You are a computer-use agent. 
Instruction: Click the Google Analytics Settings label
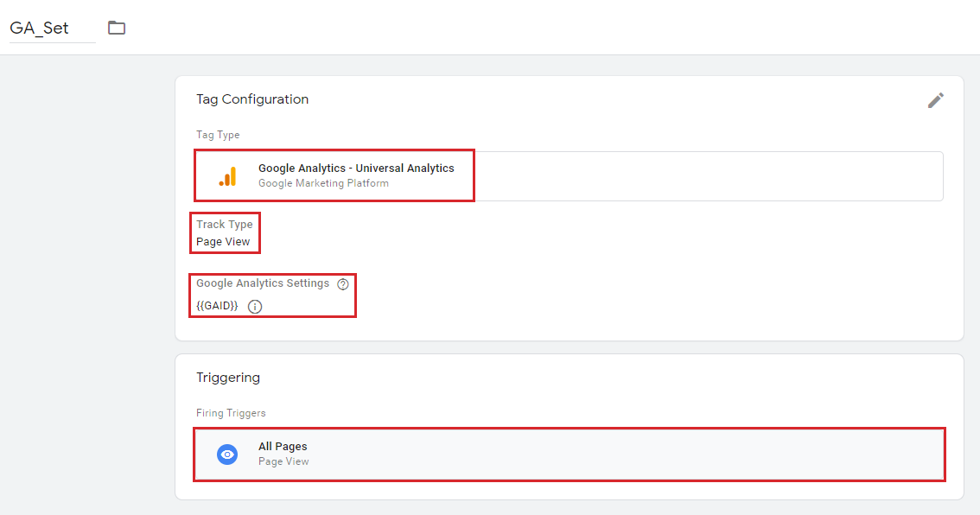pyautogui.click(x=263, y=283)
